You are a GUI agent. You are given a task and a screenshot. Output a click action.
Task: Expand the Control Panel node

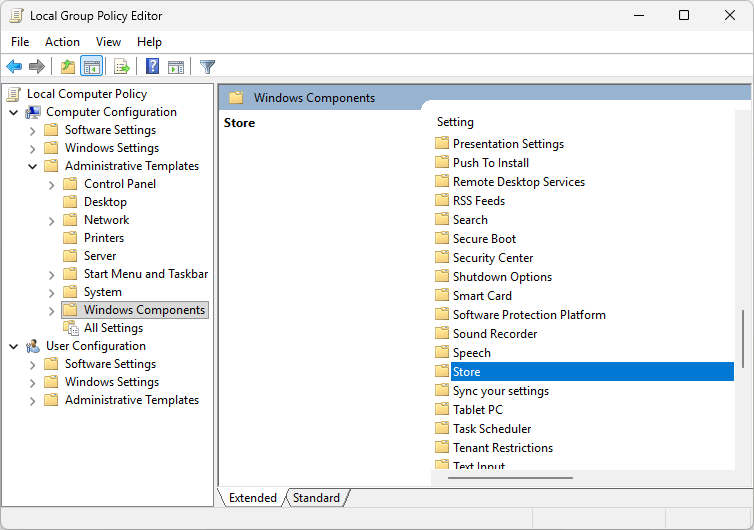51,185
